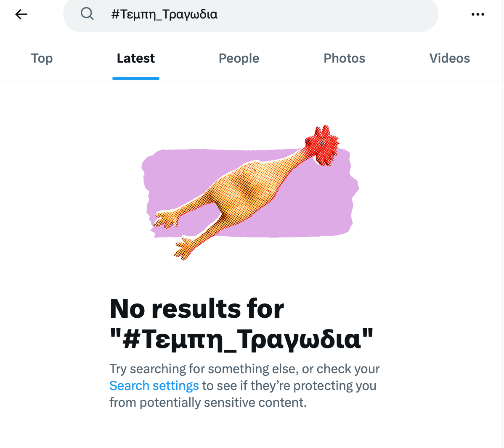Click the magnifying glass search icon
The image size is (504, 448).
(x=87, y=14)
